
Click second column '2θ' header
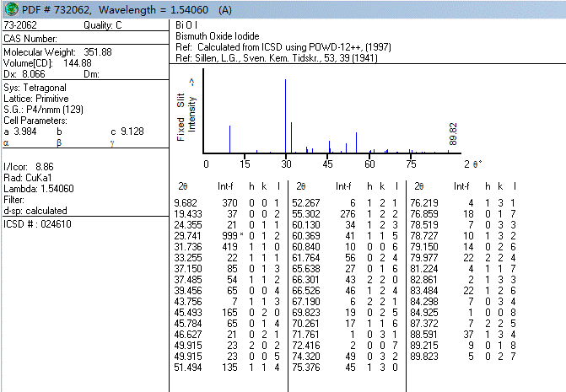pyautogui.click(x=300, y=186)
